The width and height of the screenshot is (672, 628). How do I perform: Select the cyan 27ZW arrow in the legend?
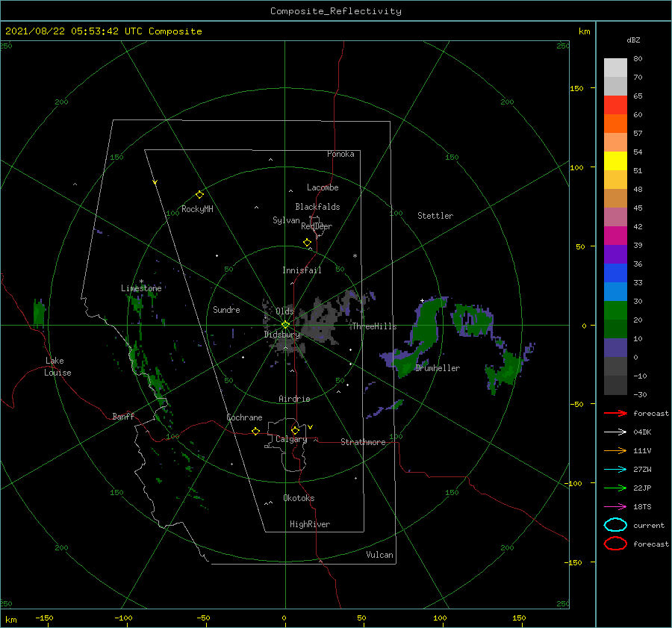pos(615,470)
